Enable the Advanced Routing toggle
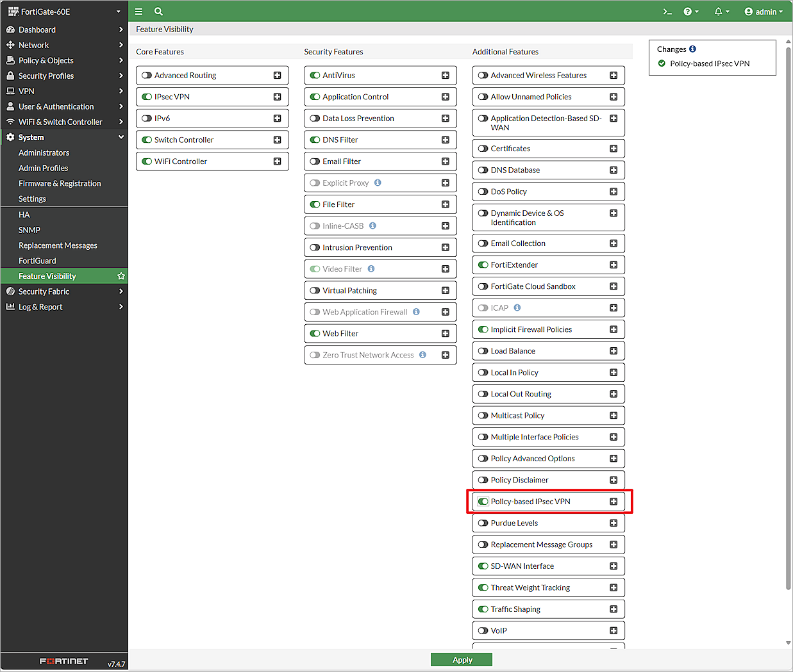Image resolution: width=793 pixels, height=672 pixels. (x=147, y=75)
